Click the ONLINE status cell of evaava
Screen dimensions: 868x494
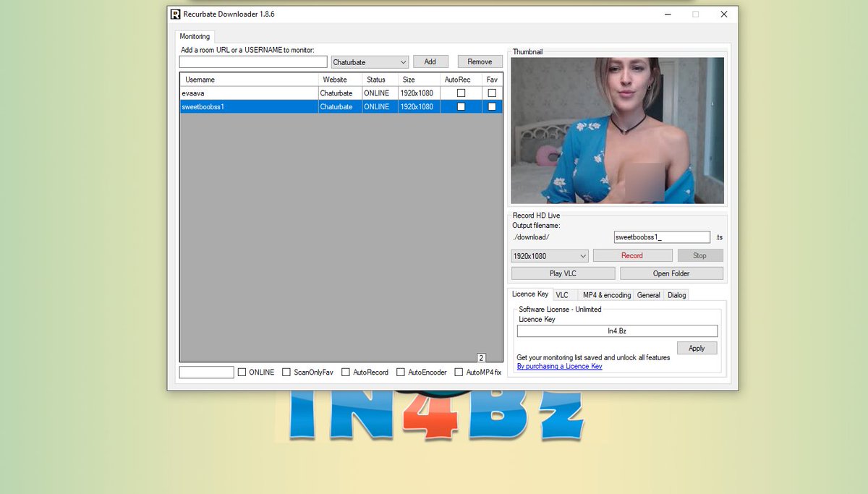point(380,93)
